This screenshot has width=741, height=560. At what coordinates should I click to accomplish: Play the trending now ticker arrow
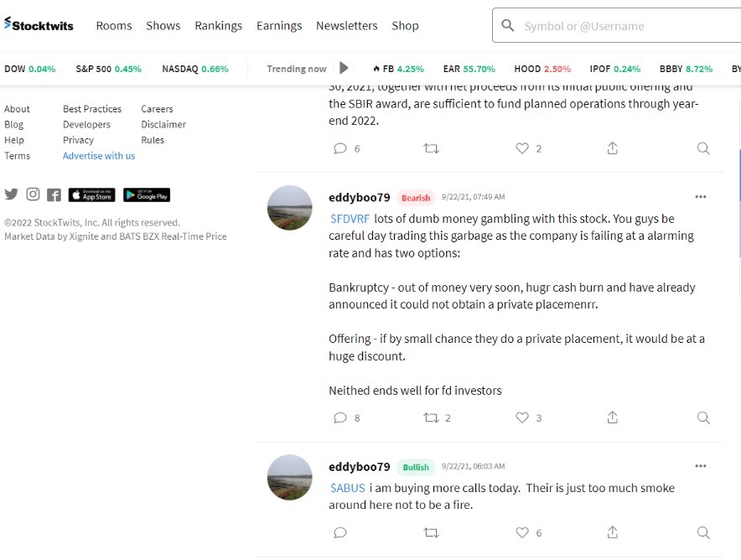pos(344,68)
